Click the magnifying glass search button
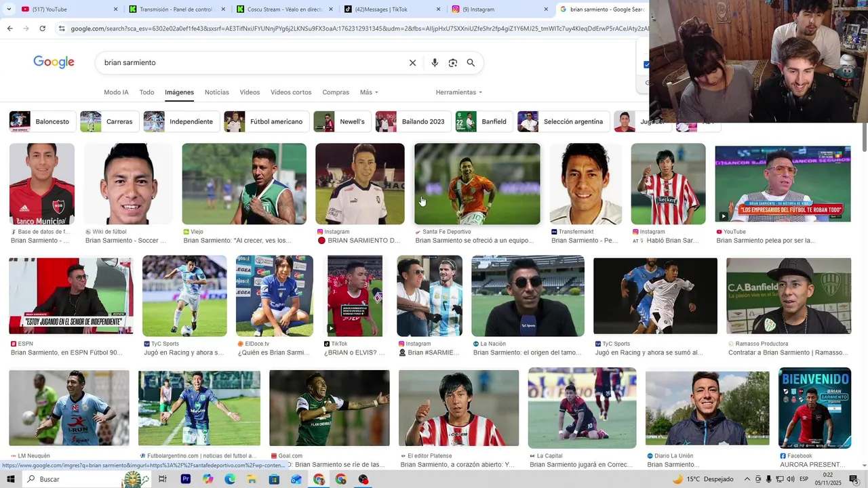Image resolution: width=868 pixels, height=488 pixels. tap(471, 62)
